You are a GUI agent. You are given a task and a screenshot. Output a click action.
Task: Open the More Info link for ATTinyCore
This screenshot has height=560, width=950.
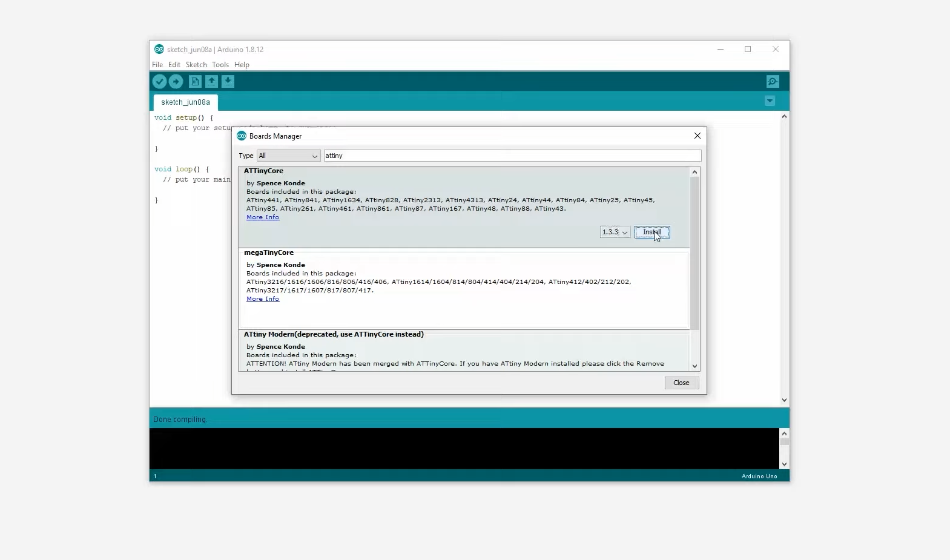pyautogui.click(x=263, y=217)
